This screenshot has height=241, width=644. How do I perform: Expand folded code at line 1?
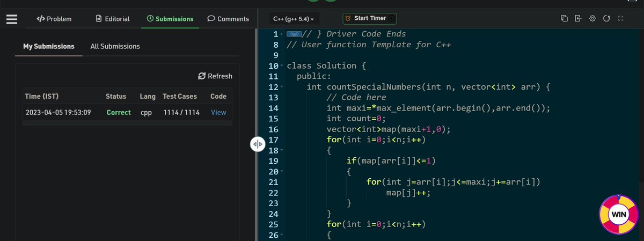[282, 34]
